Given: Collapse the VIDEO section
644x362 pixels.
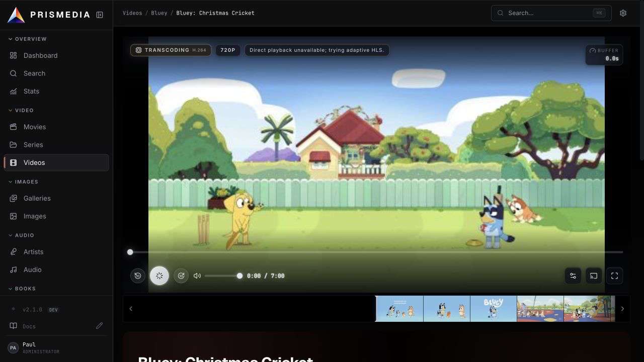Looking at the screenshot, I should pos(21,110).
